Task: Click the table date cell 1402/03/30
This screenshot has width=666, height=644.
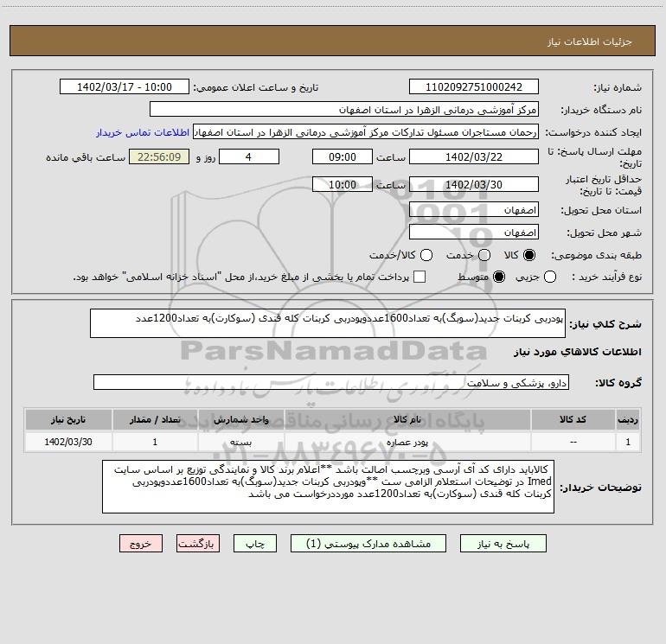Action: click(68, 442)
